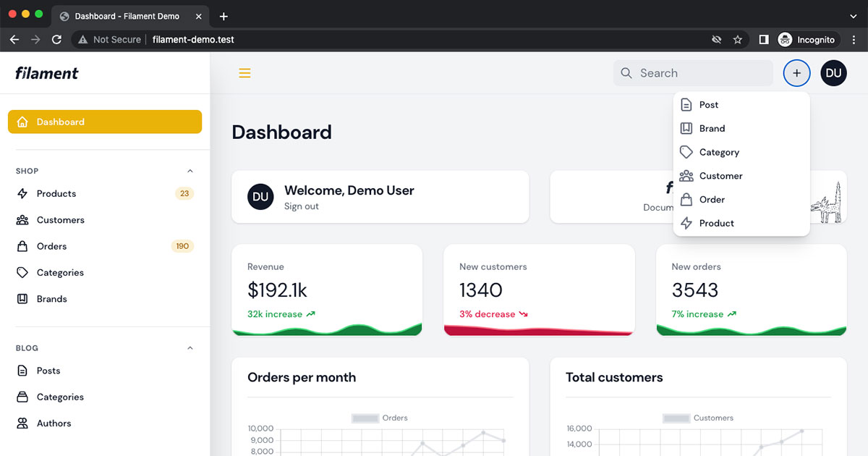
Task: Click the Sign out link
Action: click(x=302, y=206)
